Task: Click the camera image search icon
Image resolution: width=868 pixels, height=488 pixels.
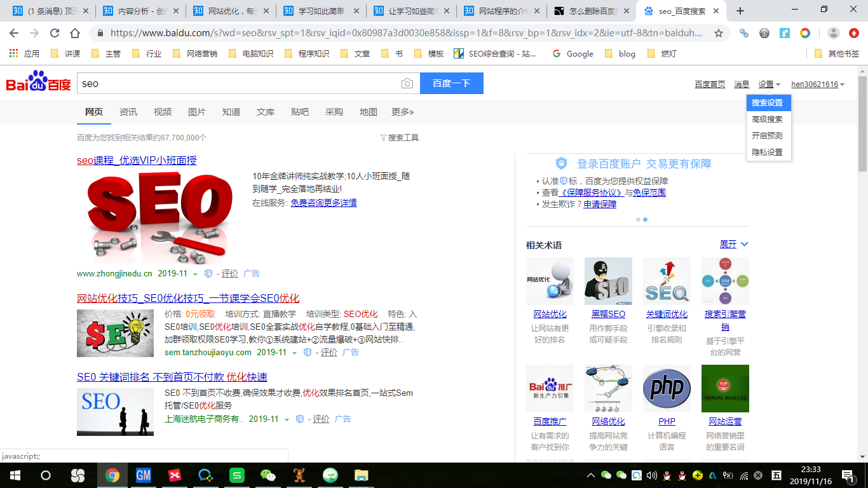Action: (x=407, y=84)
